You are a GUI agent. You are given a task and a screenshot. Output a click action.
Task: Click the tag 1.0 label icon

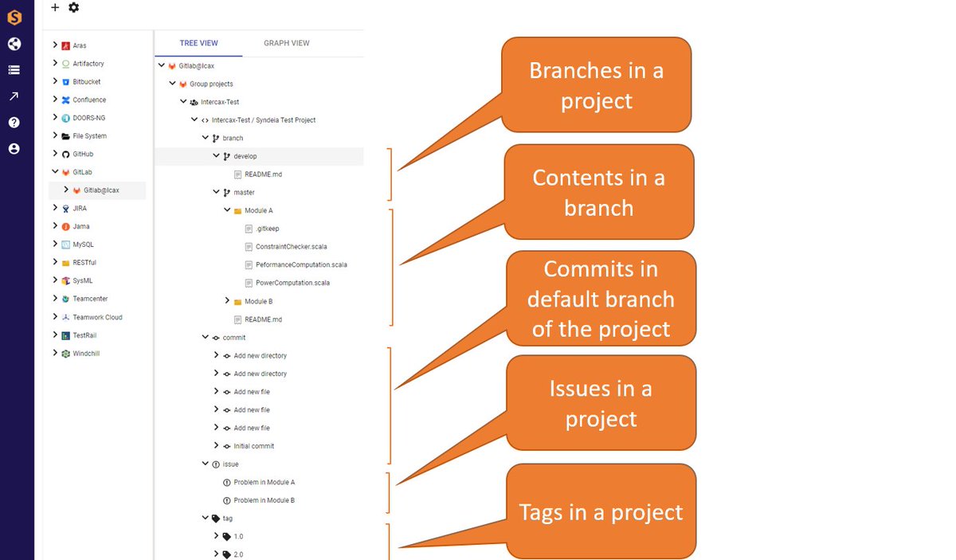point(226,537)
